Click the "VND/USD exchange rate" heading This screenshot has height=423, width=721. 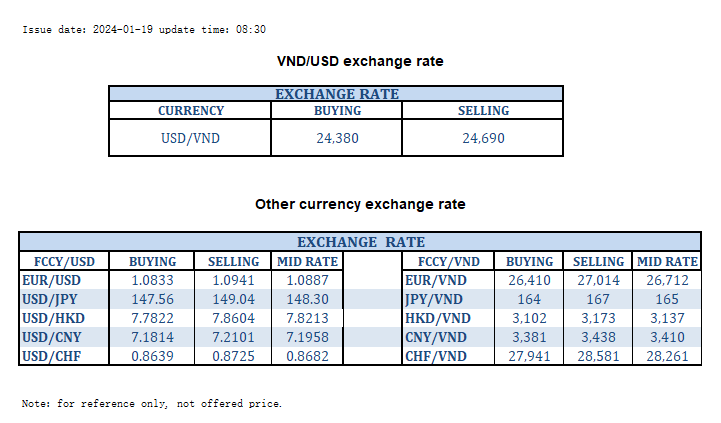(360, 61)
